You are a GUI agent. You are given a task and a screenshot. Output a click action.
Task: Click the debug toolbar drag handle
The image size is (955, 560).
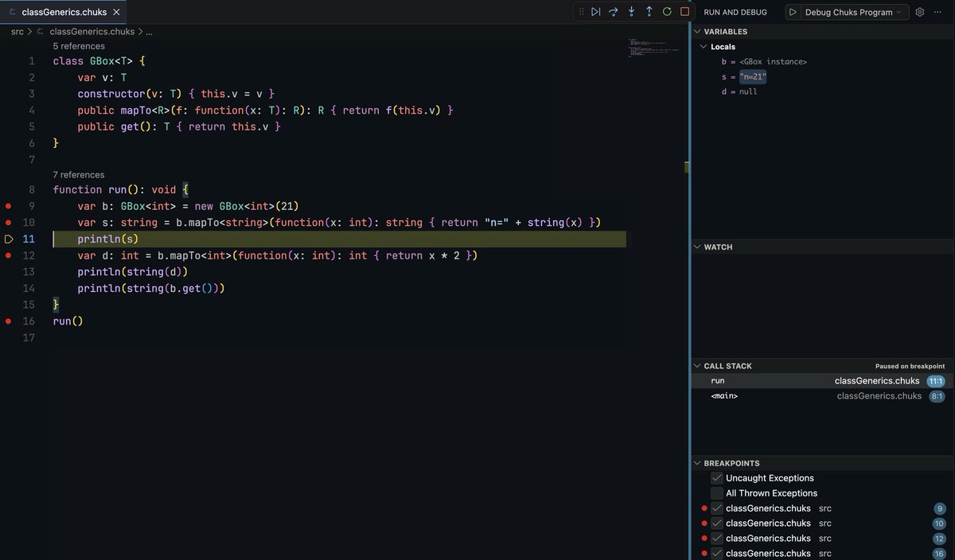581,12
